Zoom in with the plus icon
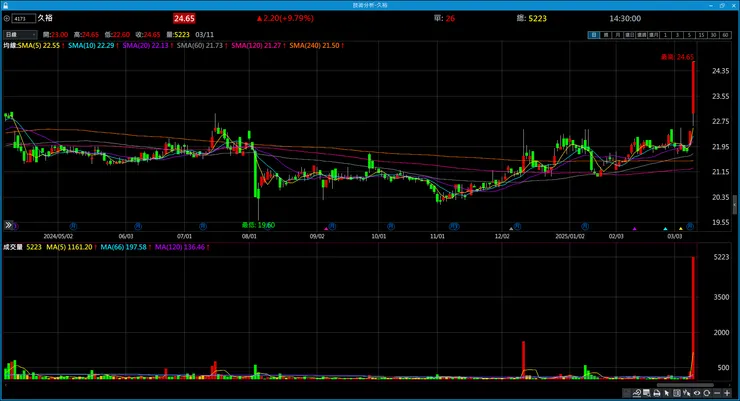This screenshot has height=401, width=740. click(727, 393)
